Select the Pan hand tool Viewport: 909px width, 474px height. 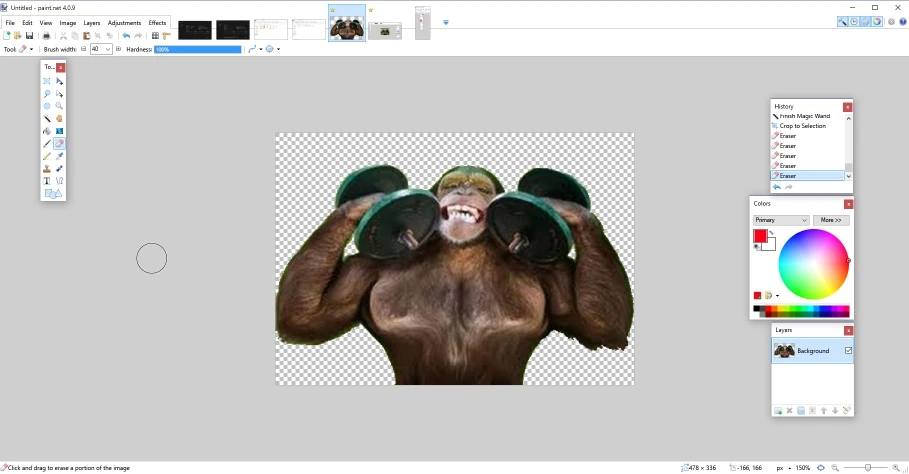(59, 119)
